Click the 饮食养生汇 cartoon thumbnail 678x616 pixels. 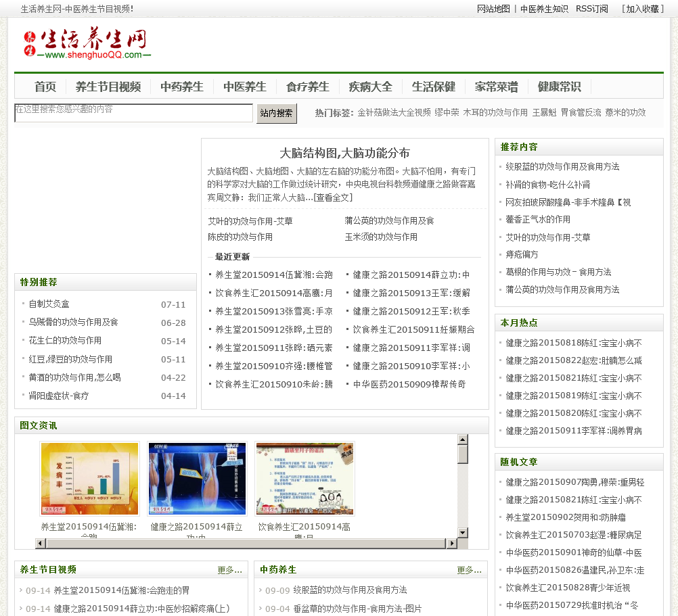tap(305, 479)
